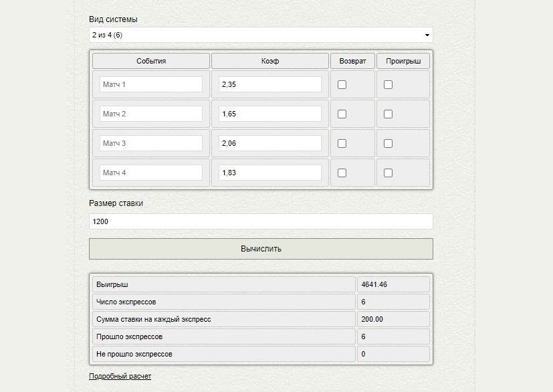Tick Возврат checkbox for Матч 1
This screenshot has width=553, height=392.
(x=342, y=85)
